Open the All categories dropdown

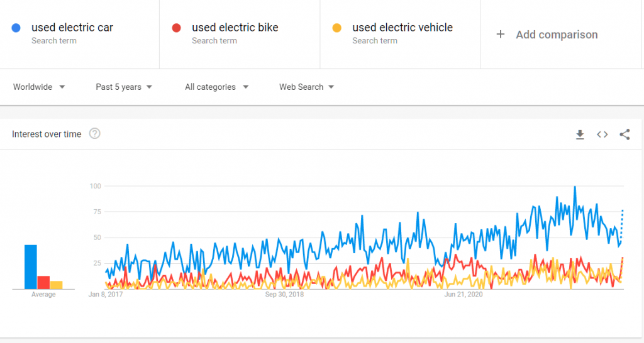pos(216,87)
